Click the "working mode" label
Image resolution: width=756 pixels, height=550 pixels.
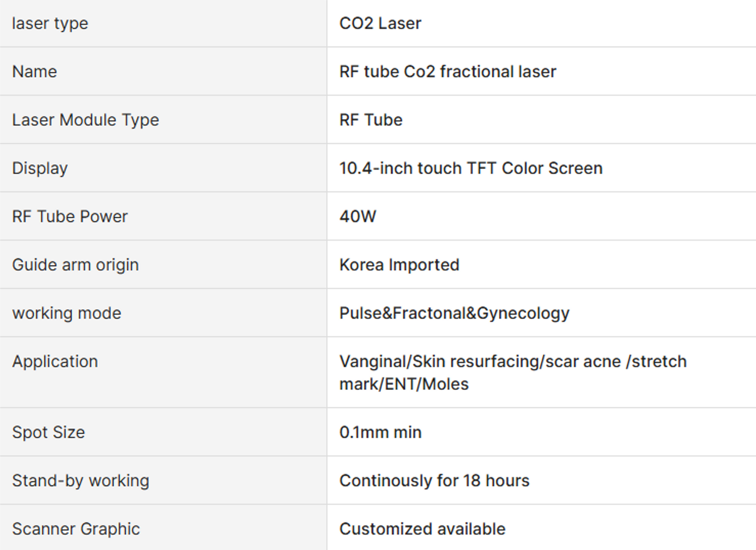pos(67,313)
